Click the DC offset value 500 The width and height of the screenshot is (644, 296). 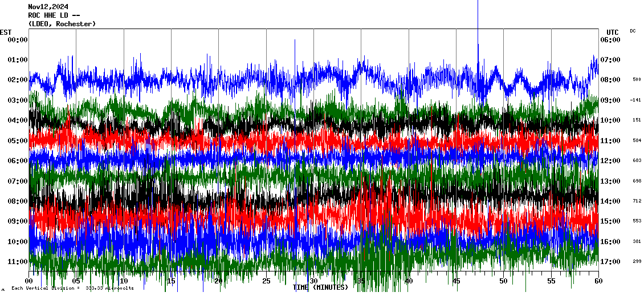(637, 80)
